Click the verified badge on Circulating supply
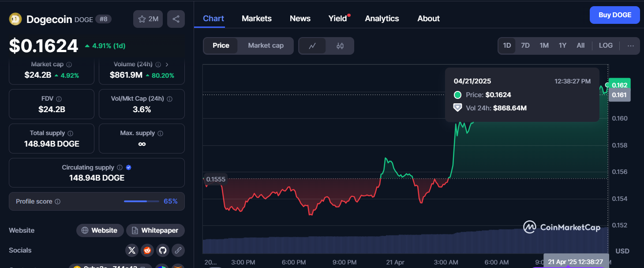The width and height of the screenshot is (644, 268). point(128,168)
